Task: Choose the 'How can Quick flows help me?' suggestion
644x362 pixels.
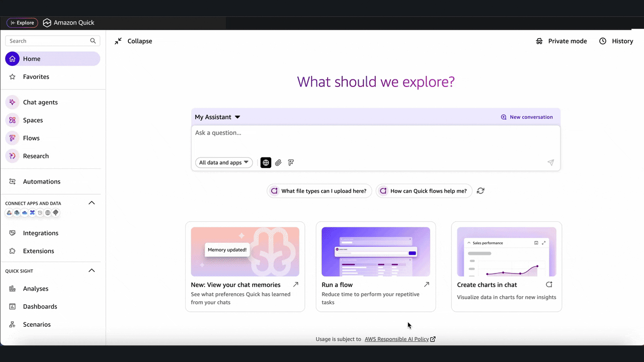Action: click(424, 191)
